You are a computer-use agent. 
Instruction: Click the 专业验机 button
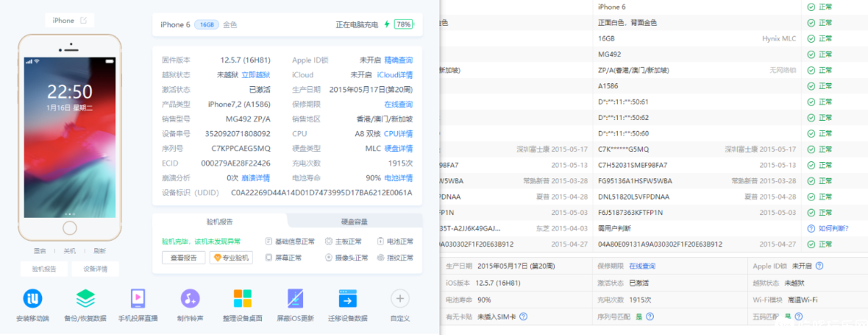[231, 258]
